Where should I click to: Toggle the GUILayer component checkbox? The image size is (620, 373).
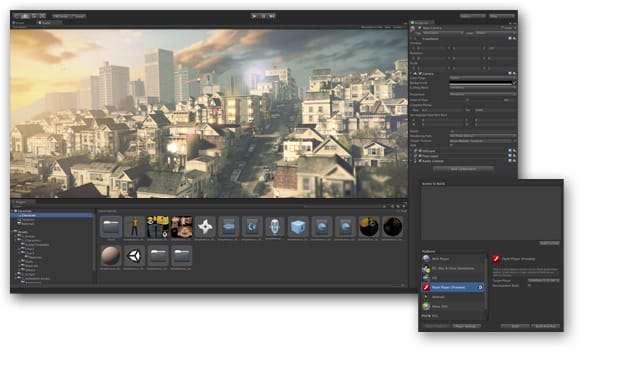(x=420, y=151)
